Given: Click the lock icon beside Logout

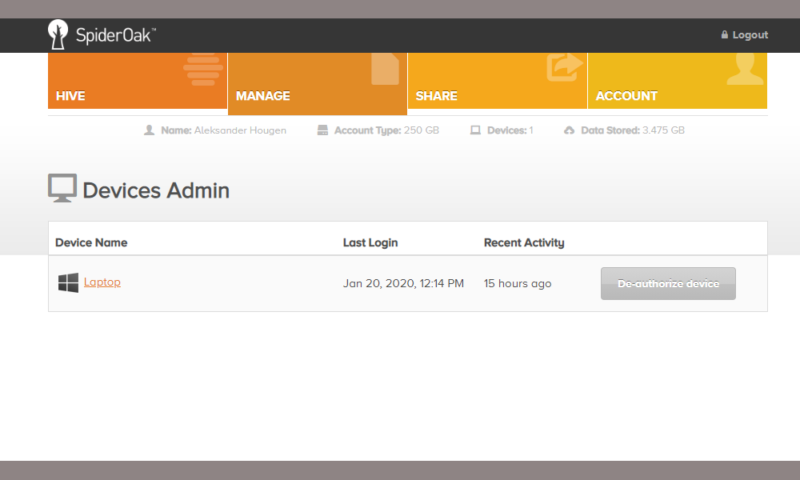Looking at the screenshot, I should point(725,35).
